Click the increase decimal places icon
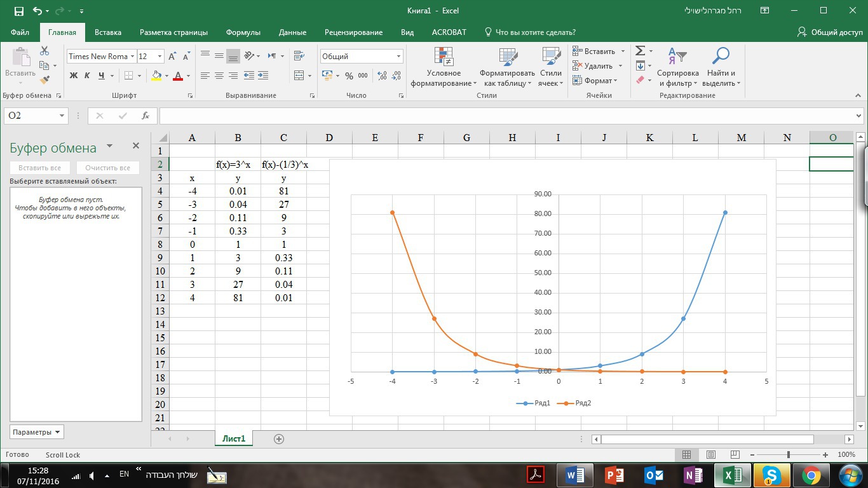This screenshot has height=488, width=868. (382, 76)
